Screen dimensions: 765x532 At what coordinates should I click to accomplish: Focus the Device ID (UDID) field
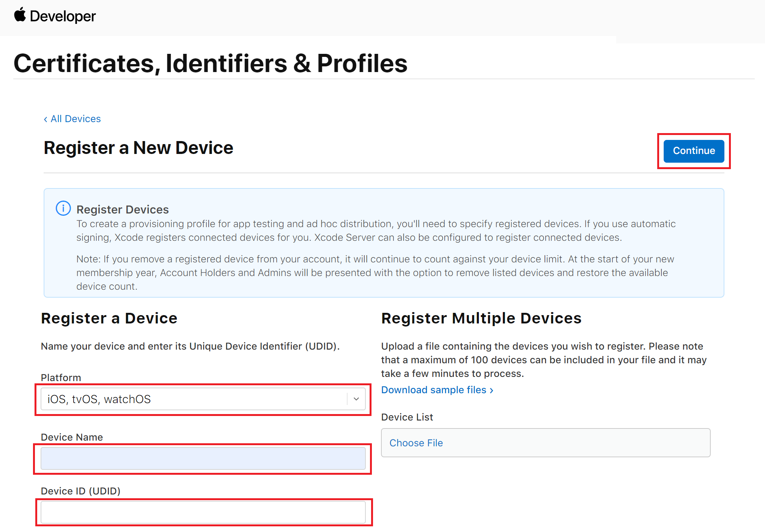[203, 512]
